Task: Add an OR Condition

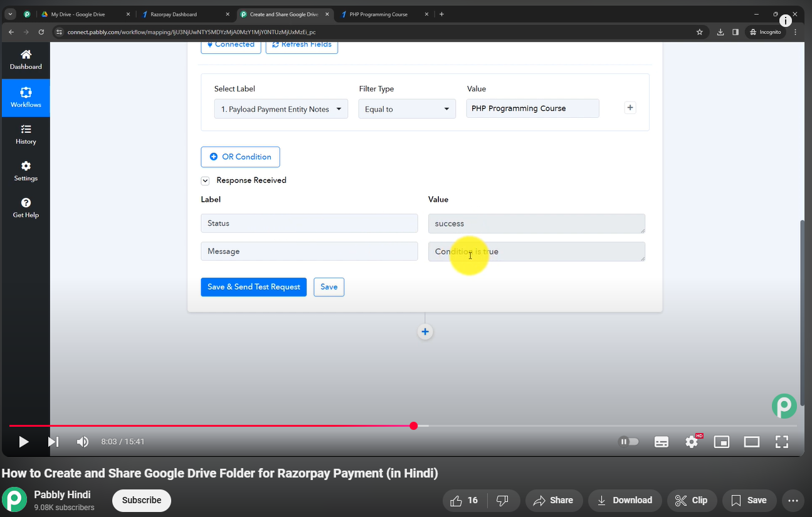Action: pyautogui.click(x=240, y=157)
